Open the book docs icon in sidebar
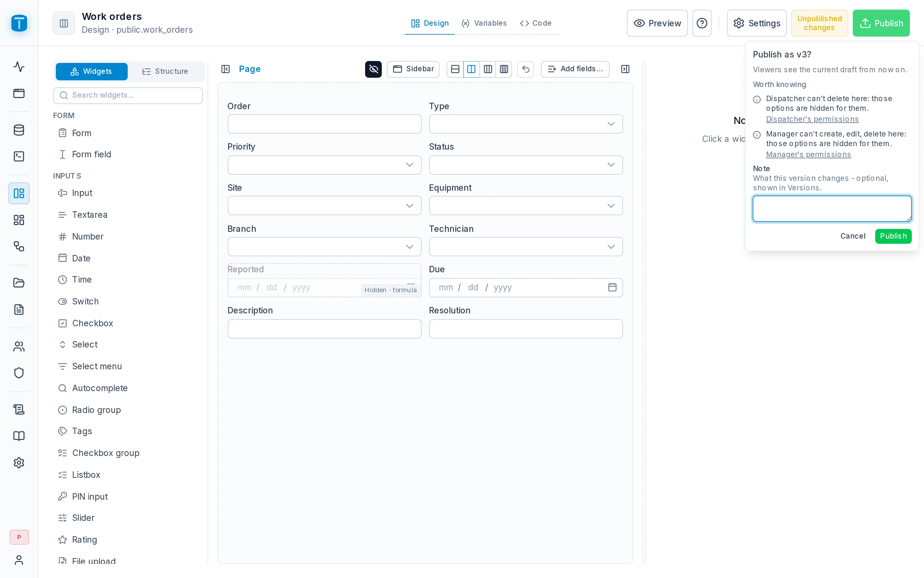 coord(19,436)
